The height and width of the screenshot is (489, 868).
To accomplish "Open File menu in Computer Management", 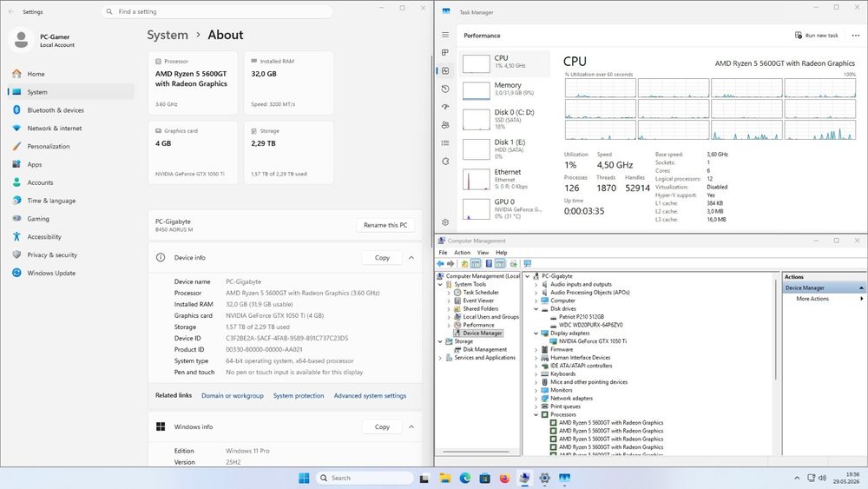I will point(443,253).
